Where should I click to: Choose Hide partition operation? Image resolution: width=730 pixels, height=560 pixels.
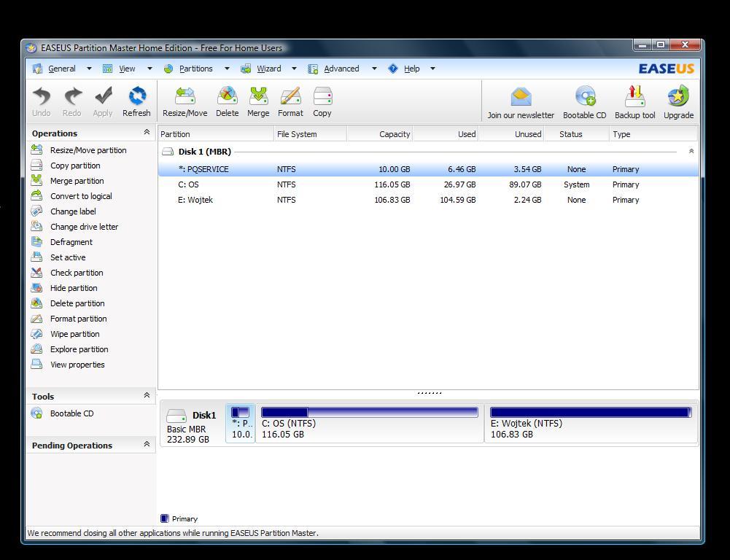point(64,289)
